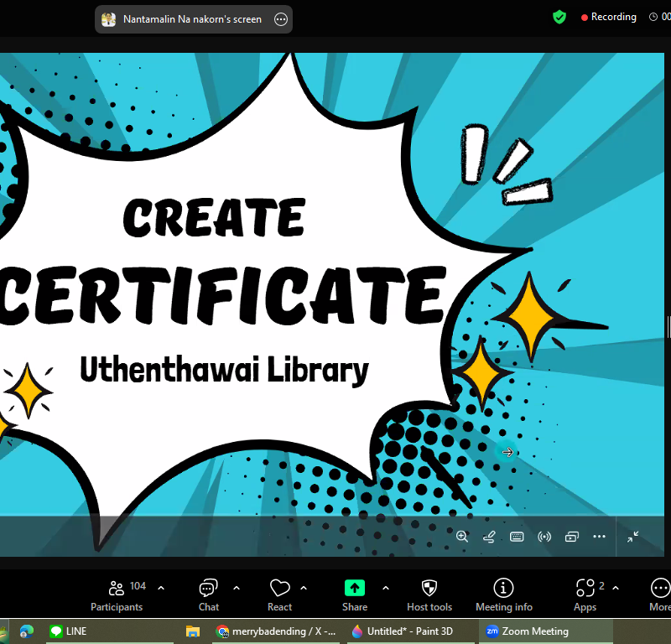This screenshot has height=644, width=671.
Task: Select the pen annotation tool in slide toolbar
Action: coord(489,536)
